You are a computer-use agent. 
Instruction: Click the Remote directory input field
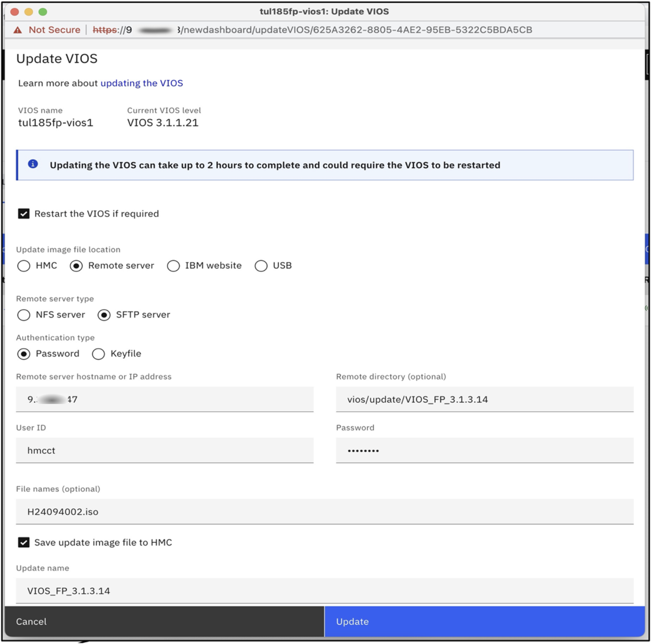485,399
